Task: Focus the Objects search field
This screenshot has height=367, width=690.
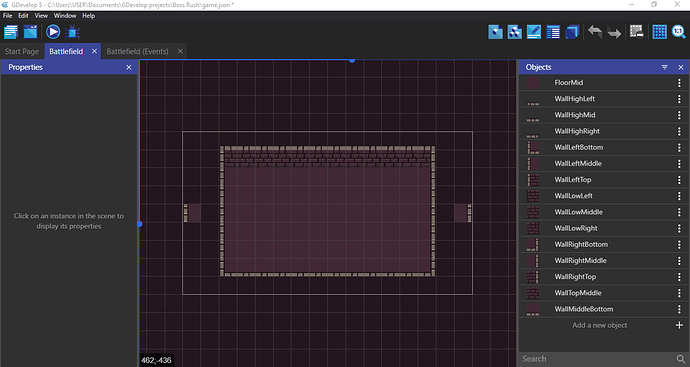Action: 596,359
